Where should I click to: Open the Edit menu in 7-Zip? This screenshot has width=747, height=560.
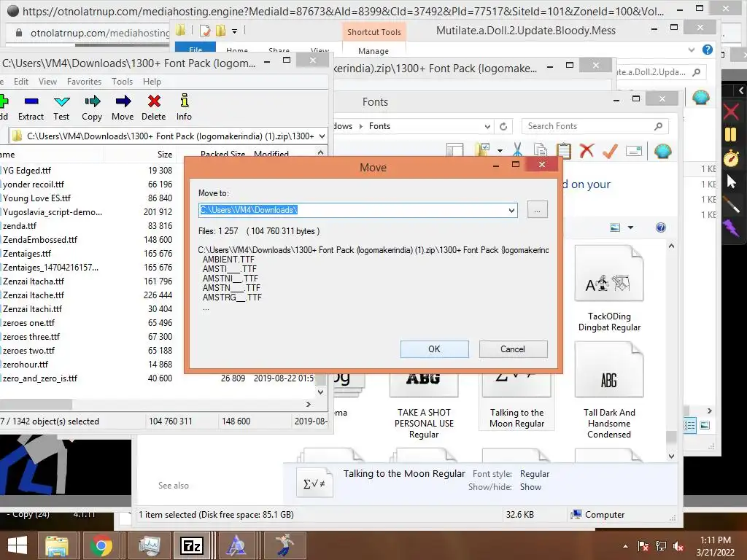(x=21, y=82)
